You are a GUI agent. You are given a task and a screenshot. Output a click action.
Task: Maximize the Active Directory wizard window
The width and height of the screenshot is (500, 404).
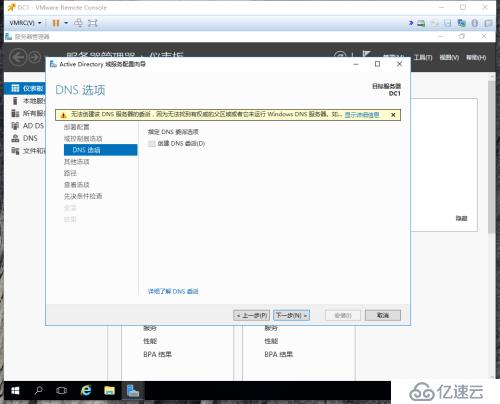(x=377, y=64)
